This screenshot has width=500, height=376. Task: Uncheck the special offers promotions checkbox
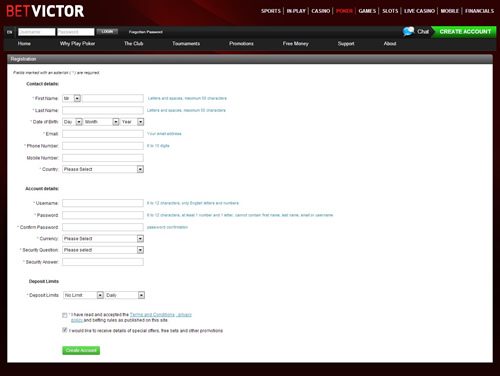[x=65, y=330]
